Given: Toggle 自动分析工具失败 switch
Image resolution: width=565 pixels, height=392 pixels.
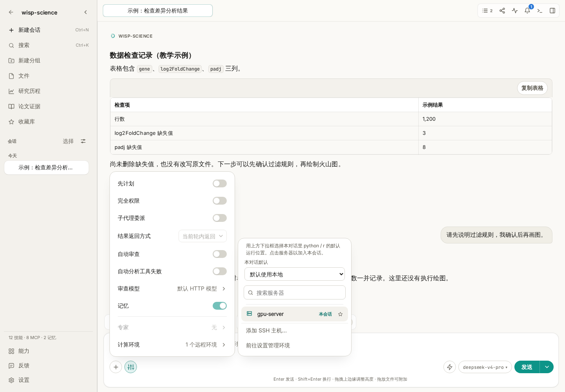Looking at the screenshot, I should point(220,271).
